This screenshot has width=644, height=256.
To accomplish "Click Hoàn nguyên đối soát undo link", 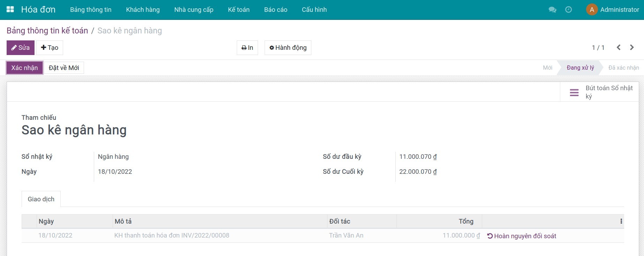I will click(x=521, y=236).
